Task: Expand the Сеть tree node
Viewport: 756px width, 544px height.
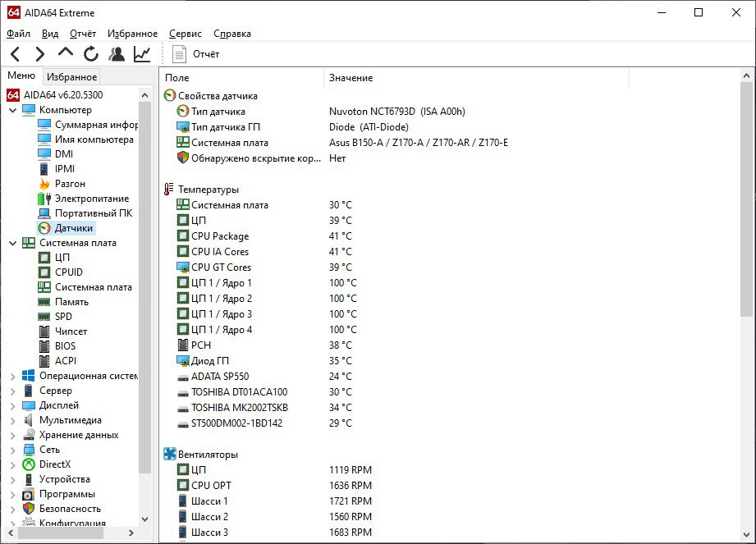Action: [x=13, y=450]
